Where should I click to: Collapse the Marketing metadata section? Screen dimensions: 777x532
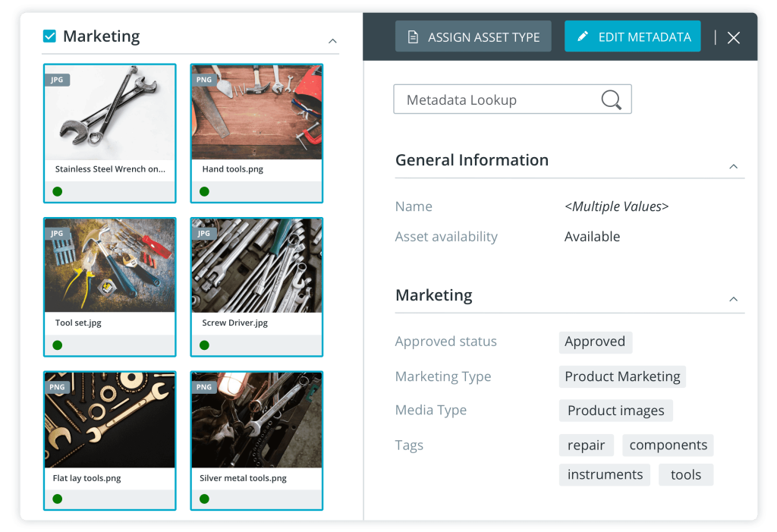(x=733, y=299)
